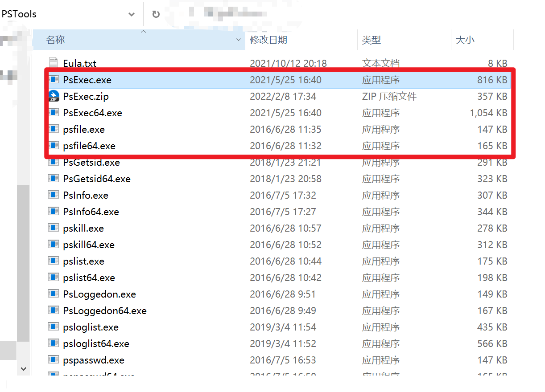Image resolution: width=545 pixels, height=392 pixels.
Task: Click the pslist.exe application icon
Action: [x=54, y=261]
